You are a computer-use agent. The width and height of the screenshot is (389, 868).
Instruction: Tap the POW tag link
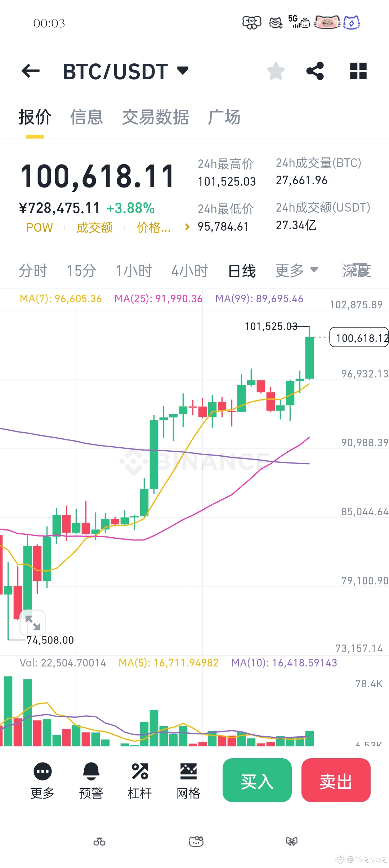point(40,227)
